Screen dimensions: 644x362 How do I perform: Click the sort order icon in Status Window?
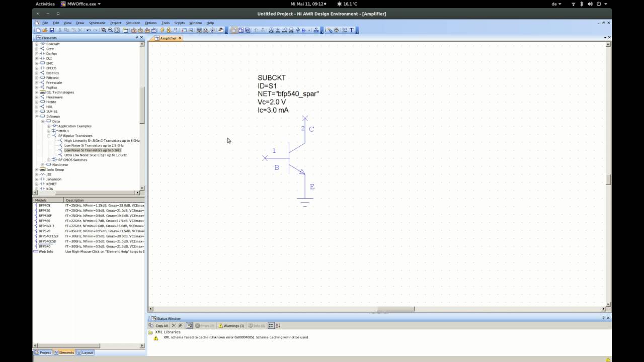(x=278, y=325)
